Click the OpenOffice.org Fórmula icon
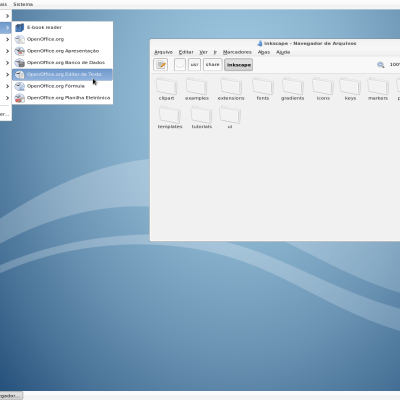400x400 pixels. (x=20, y=86)
